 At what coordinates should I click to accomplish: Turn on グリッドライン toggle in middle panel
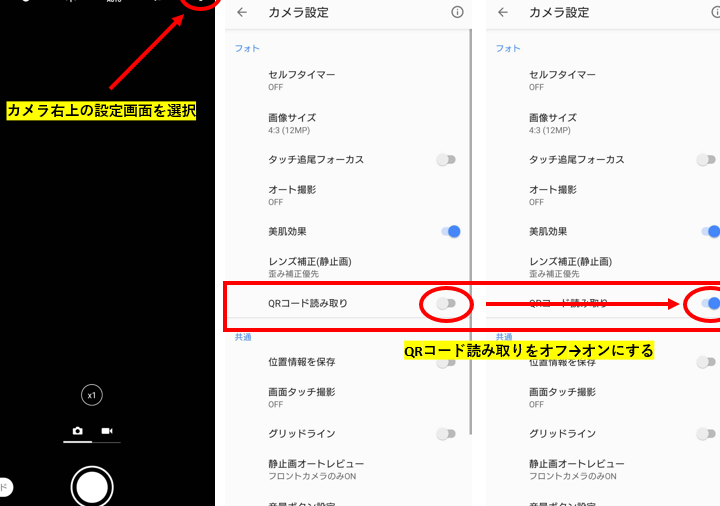(x=446, y=433)
